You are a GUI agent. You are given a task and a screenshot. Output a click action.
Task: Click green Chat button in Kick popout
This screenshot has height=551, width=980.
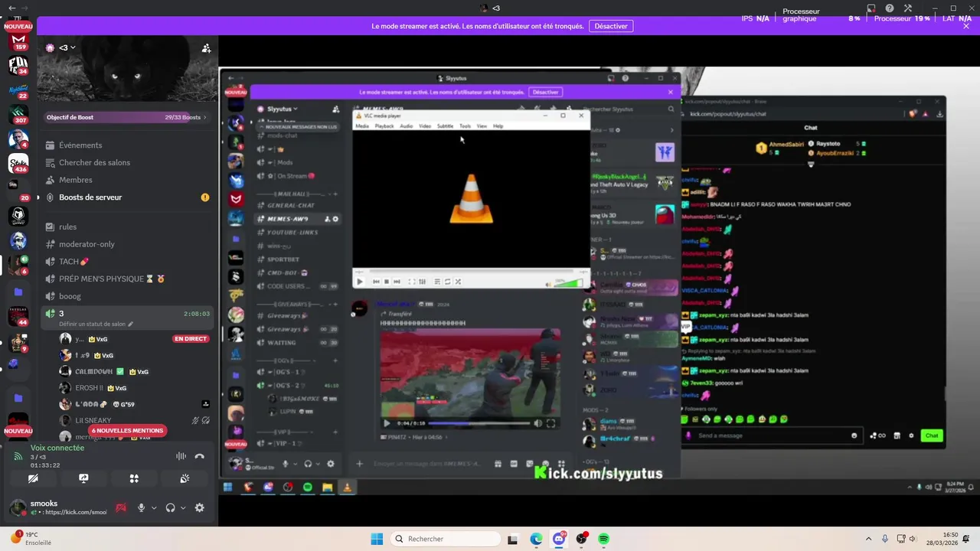pyautogui.click(x=932, y=435)
